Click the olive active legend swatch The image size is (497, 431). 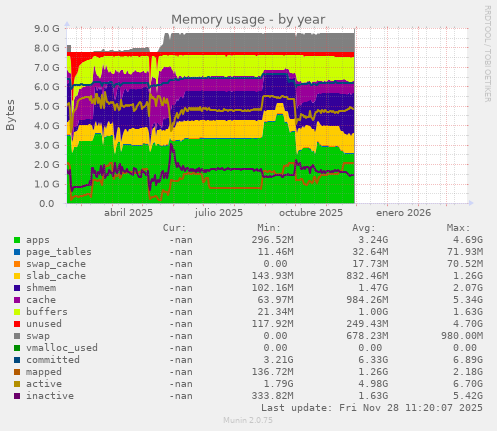17,384
